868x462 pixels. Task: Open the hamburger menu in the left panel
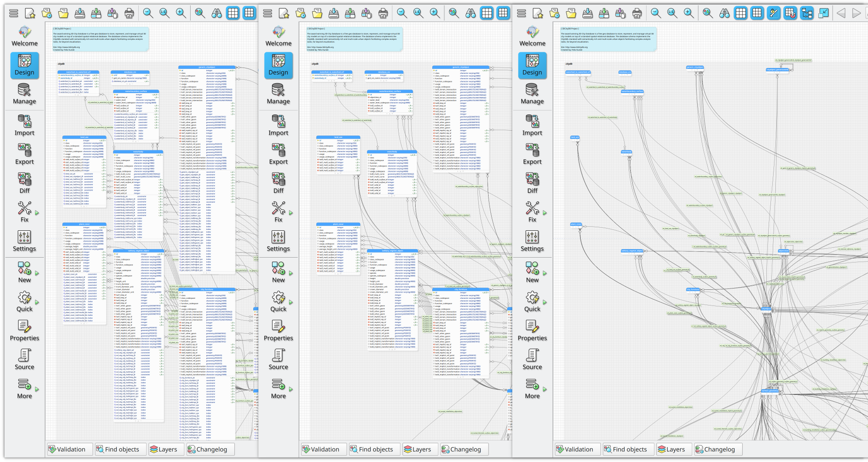(14, 13)
